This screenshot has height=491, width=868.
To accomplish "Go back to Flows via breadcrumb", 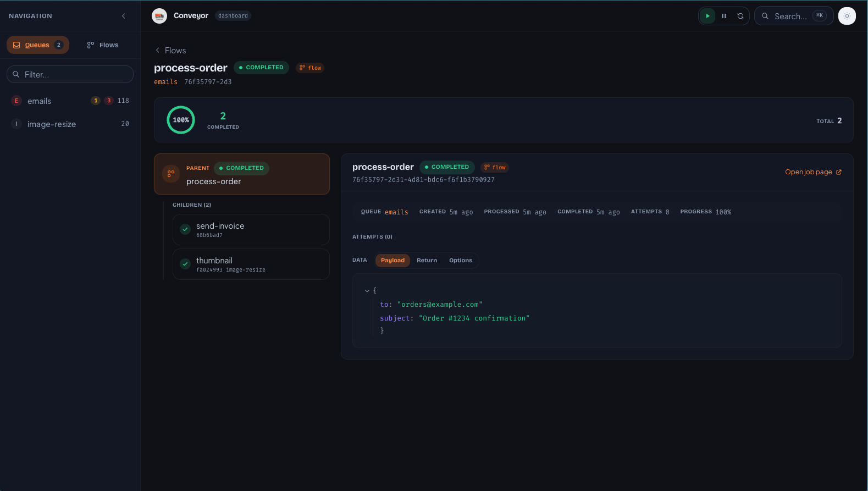I will (x=170, y=51).
